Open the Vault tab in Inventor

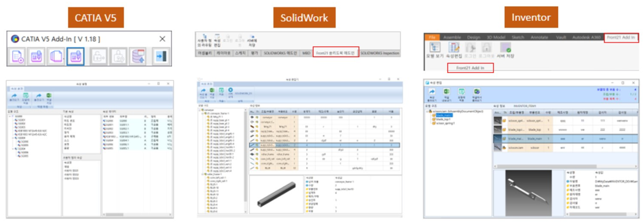pyautogui.click(x=561, y=37)
